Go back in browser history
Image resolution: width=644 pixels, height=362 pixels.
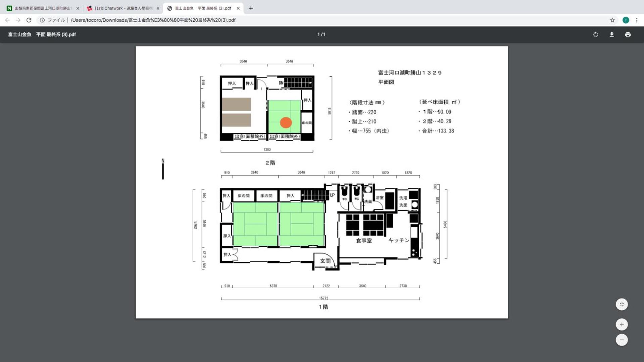point(7,20)
